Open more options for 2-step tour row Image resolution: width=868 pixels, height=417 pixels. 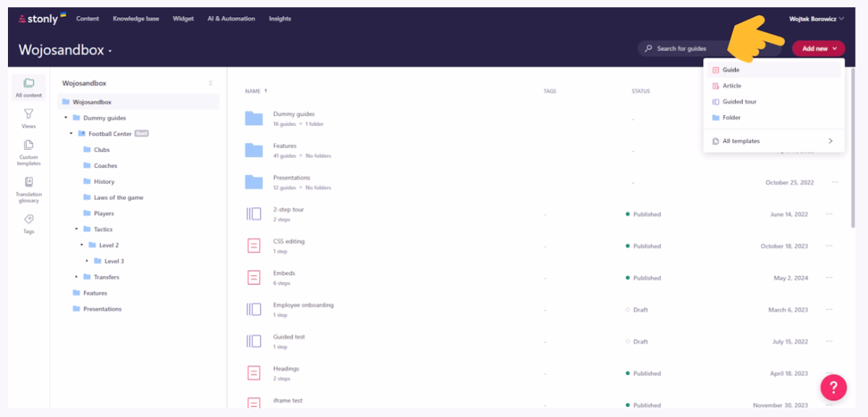coord(830,214)
